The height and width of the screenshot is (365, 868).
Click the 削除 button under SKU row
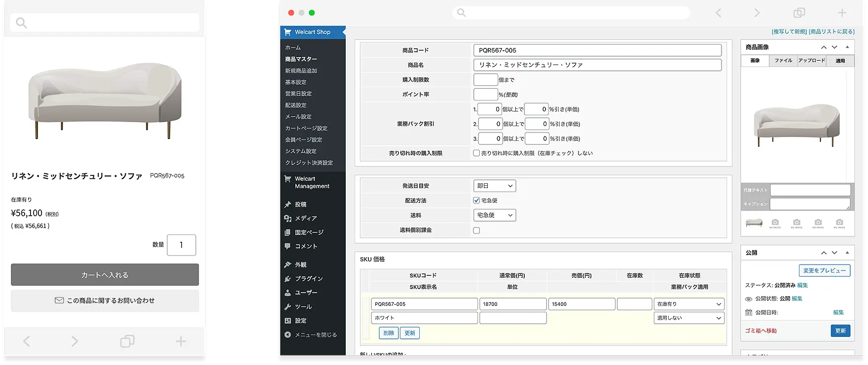click(389, 333)
